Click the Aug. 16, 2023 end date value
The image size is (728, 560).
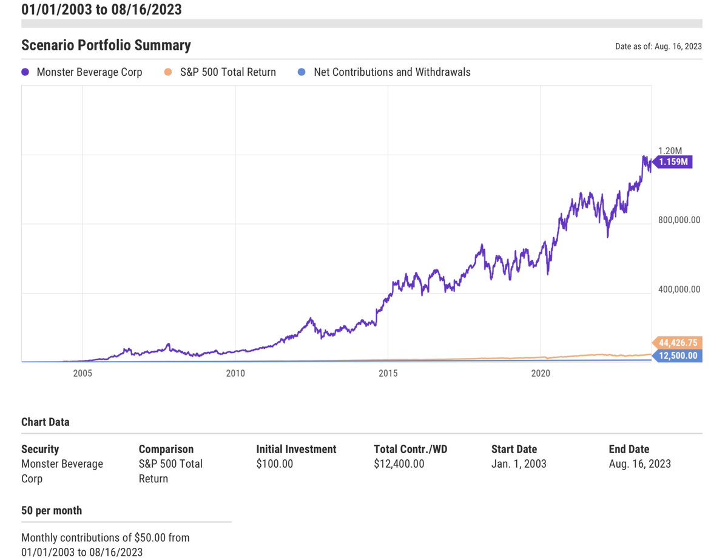(x=640, y=464)
